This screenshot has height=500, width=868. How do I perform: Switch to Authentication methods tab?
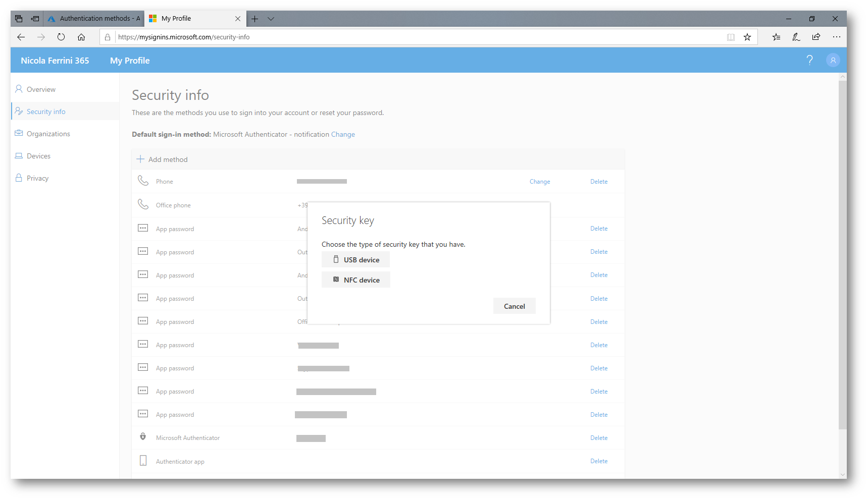pos(94,19)
